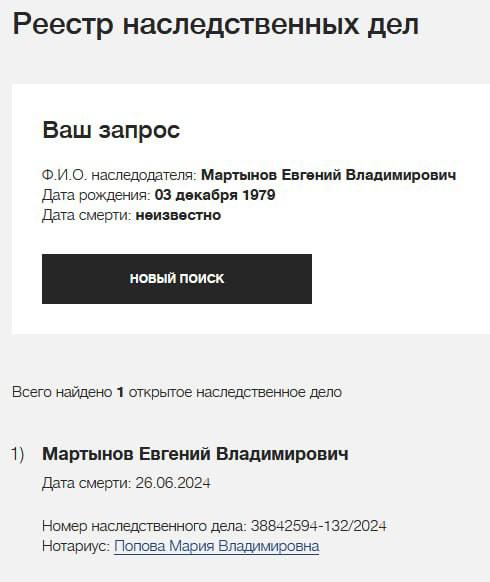Click result heading Мартынов Евгений Владимирович
This screenshot has height=582, width=490.
(195, 454)
